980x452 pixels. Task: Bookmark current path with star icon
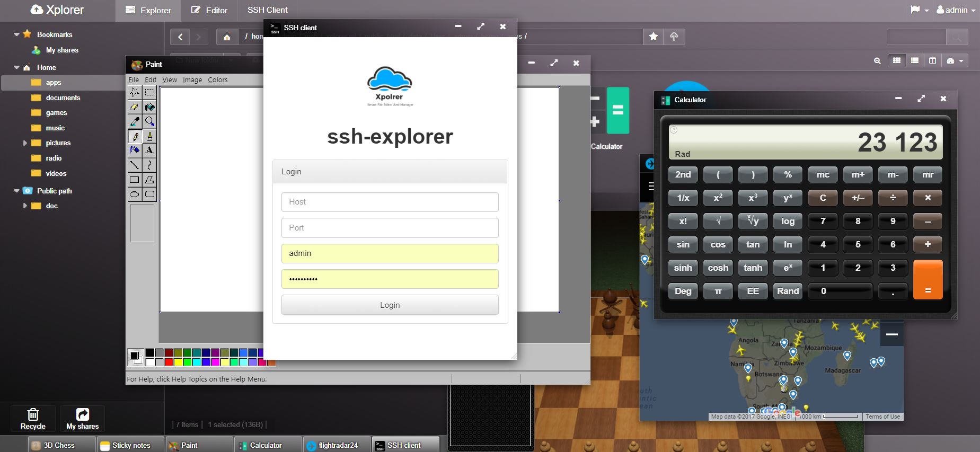pyautogui.click(x=654, y=37)
